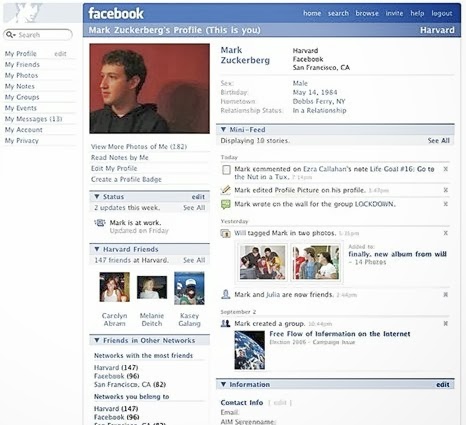The image size is (466, 425).
Task: Dismiss the Ezra Callahan comment story with X
Action: [x=445, y=169]
